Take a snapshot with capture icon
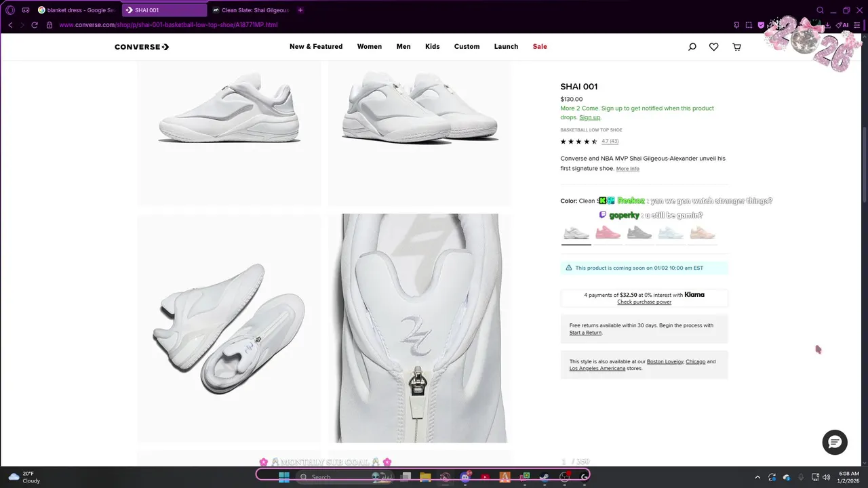The width and height of the screenshot is (868, 488). (x=749, y=25)
